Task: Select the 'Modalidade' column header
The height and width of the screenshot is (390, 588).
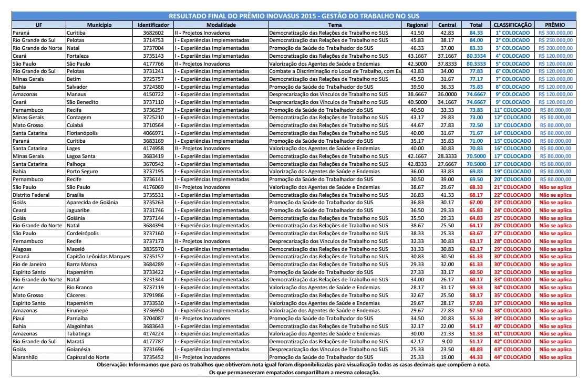Action: point(220,25)
